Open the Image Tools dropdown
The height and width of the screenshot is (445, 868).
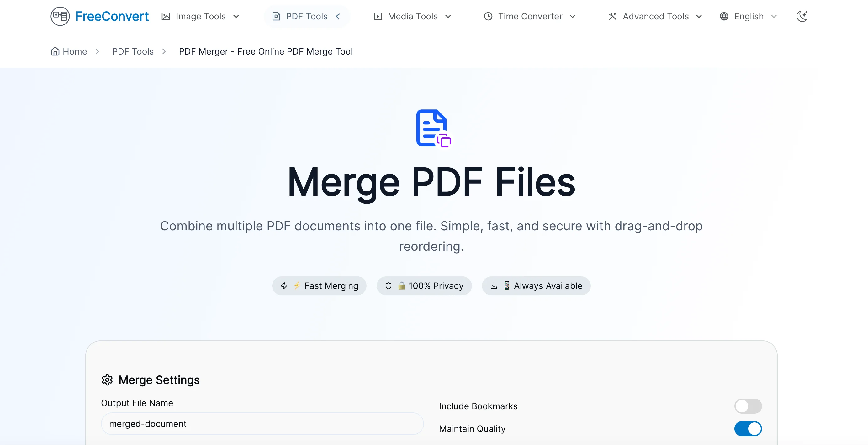tap(235, 16)
